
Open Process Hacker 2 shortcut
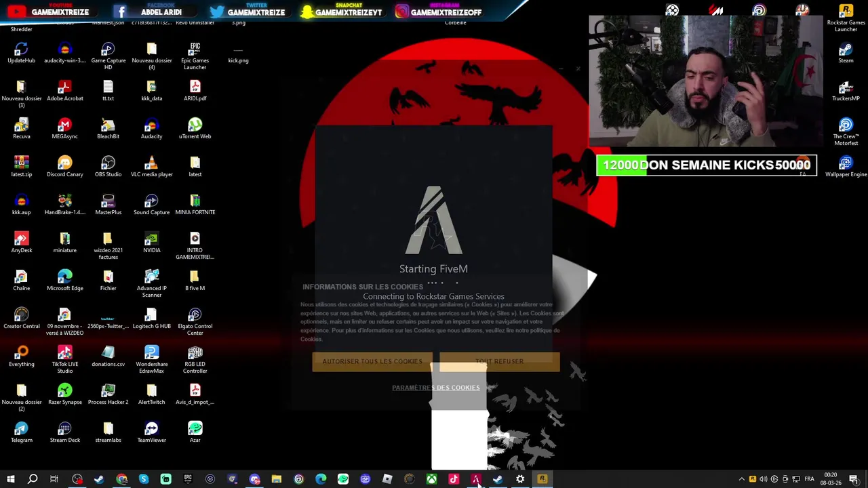(x=108, y=395)
